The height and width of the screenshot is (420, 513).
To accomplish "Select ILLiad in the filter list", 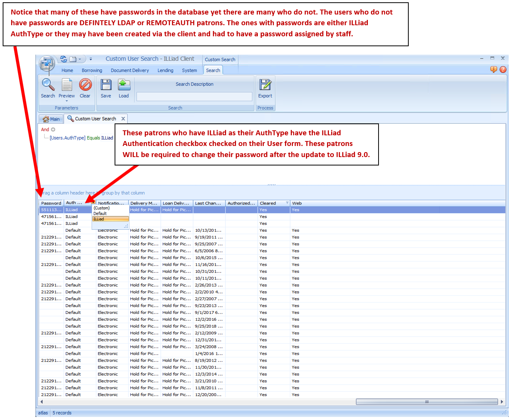I will [110, 219].
